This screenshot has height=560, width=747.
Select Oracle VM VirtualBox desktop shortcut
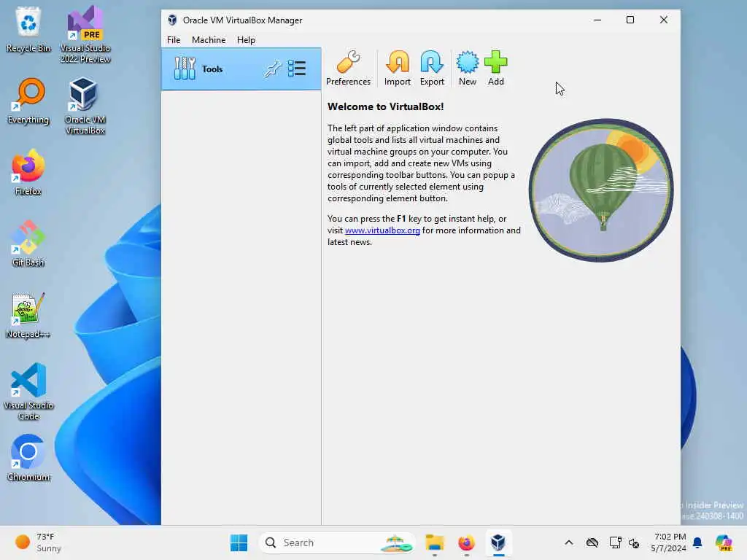(x=85, y=106)
